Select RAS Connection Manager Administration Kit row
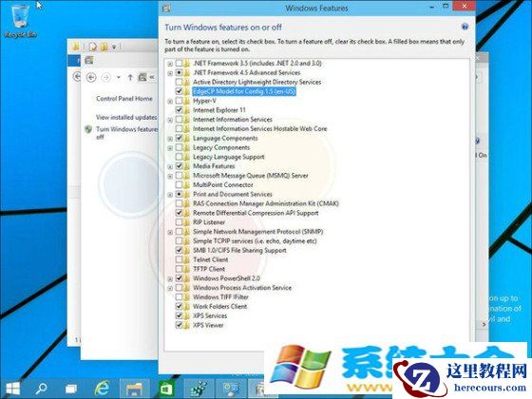 coord(266,203)
